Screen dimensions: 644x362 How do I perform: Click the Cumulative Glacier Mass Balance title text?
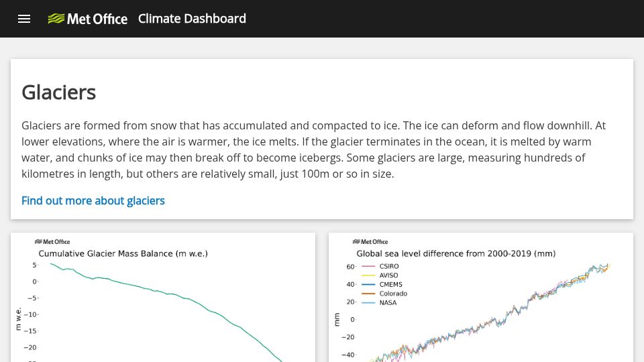123,253
